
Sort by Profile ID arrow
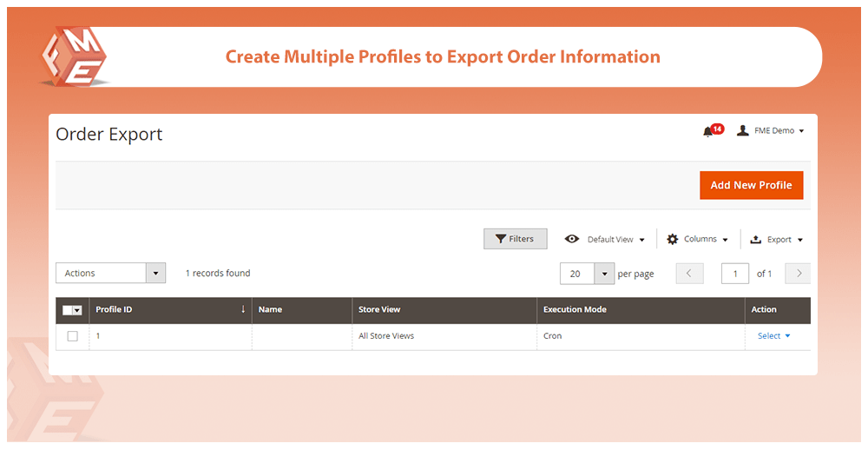[x=243, y=309]
